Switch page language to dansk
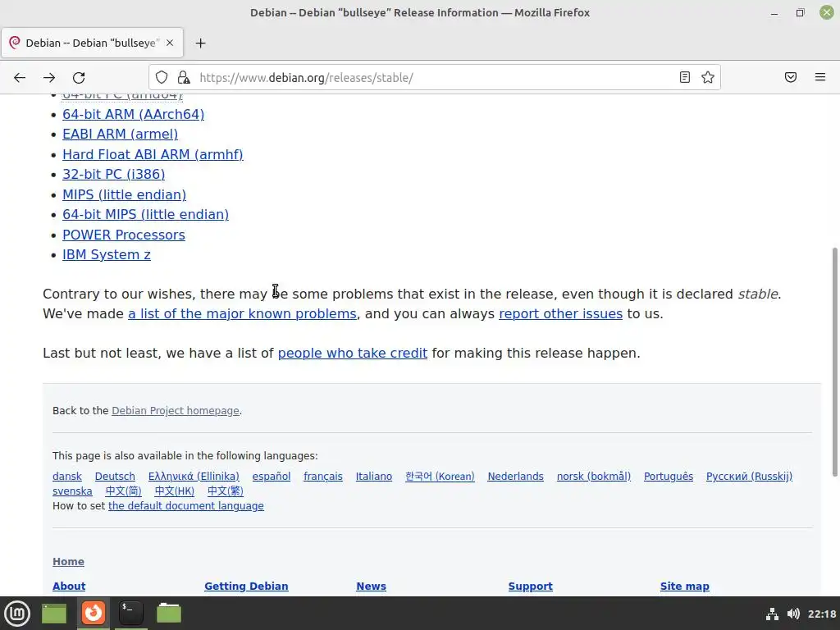Screen dimensions: 840x630 [x=67, y=477]
